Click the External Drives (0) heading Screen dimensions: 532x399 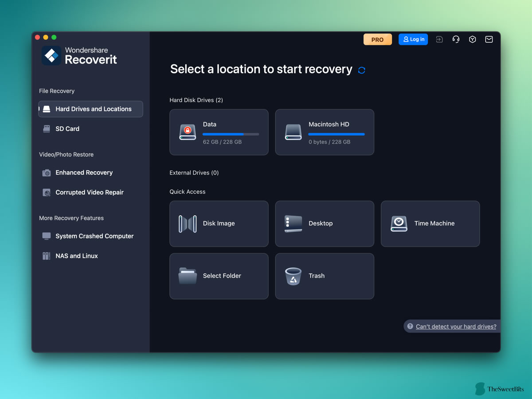(194, 173)
